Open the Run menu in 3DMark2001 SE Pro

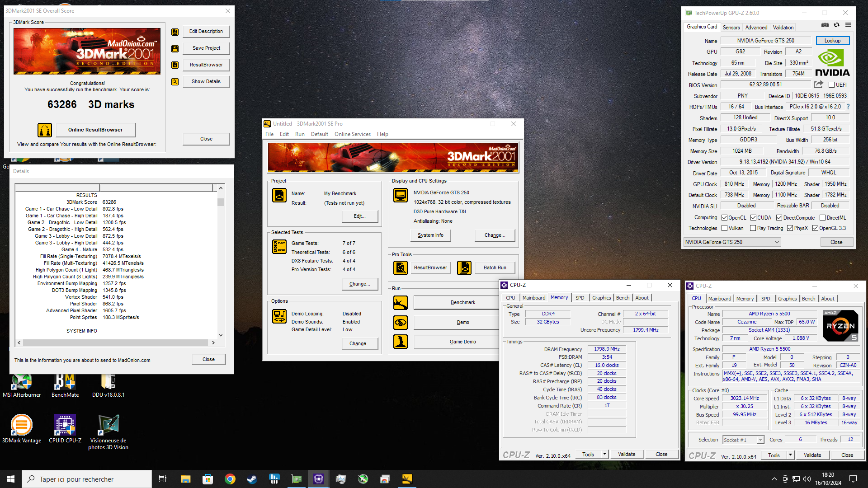[x=300, y=134]
